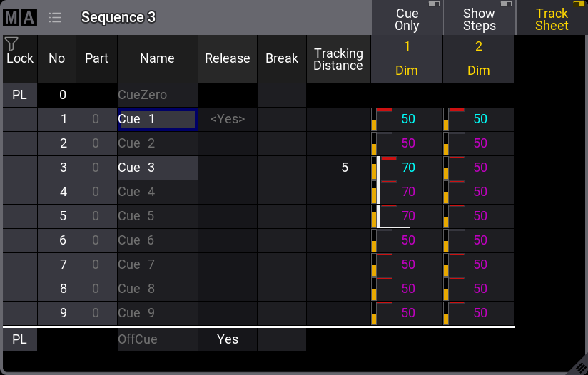The image size is (588, 375).
Task: Click the filter funnel icon above Lock
Action: (11, 44)
